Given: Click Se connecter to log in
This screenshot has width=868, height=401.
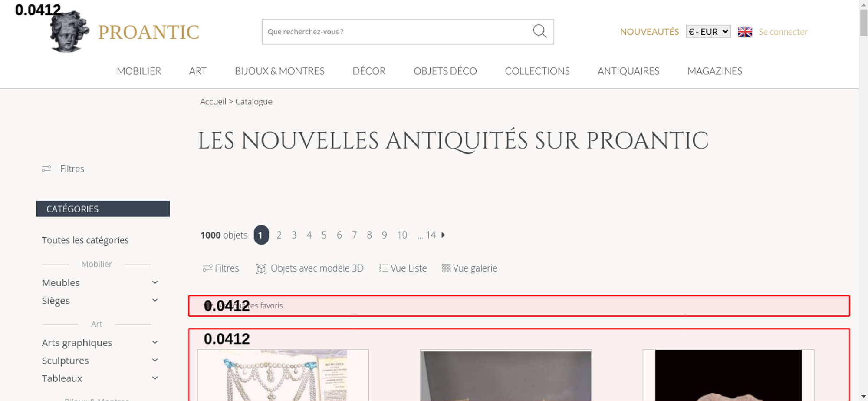Looking at the screenshot, I should [783, 32].
